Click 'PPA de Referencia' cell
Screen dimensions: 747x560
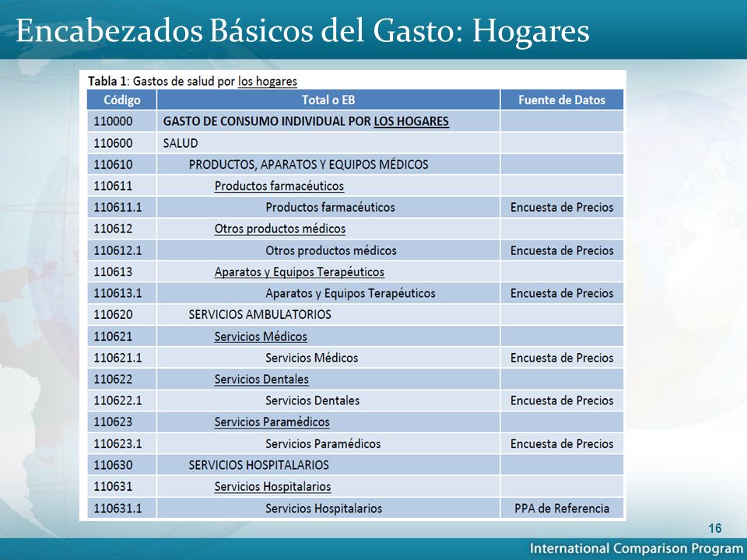click(x=562, y=509)
